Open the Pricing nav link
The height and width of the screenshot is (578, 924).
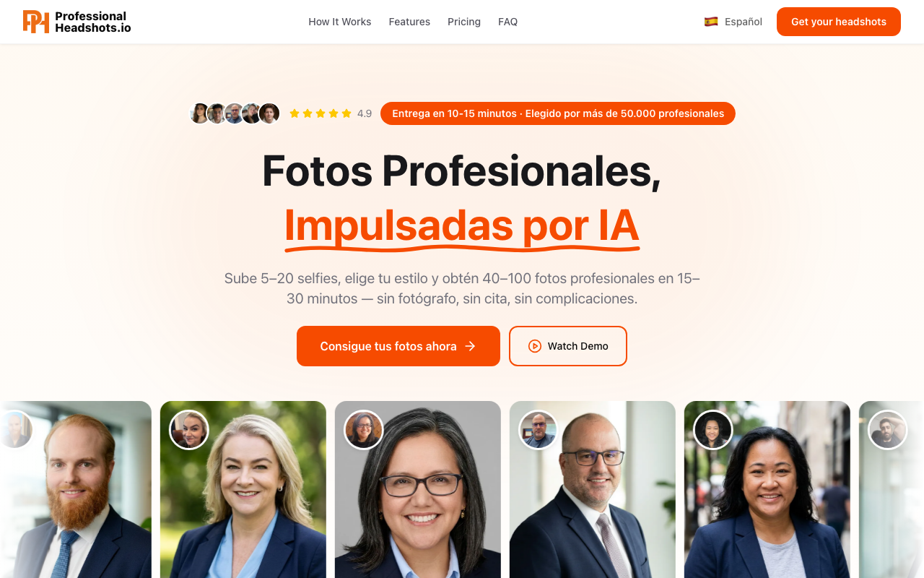point(464,22)
